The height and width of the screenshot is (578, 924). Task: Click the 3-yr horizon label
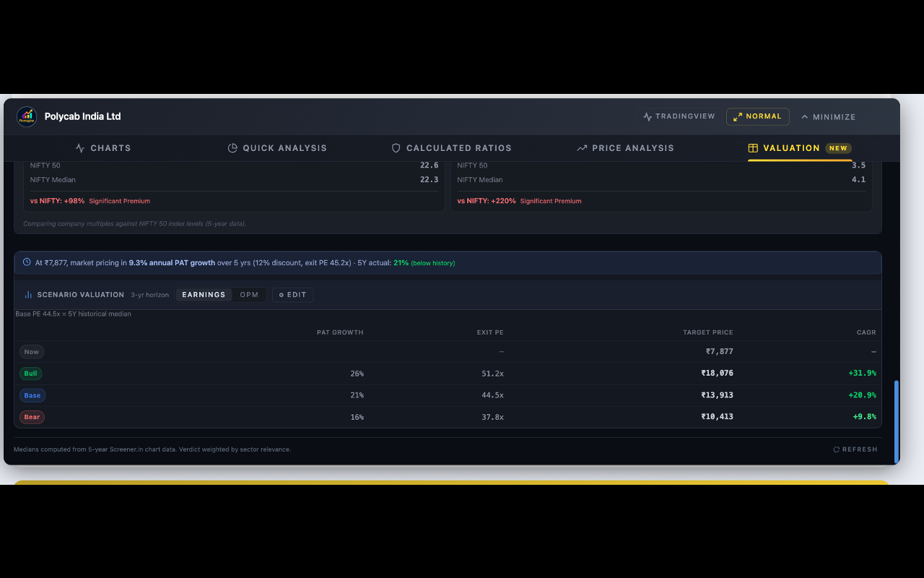click(x=149, y=295)
